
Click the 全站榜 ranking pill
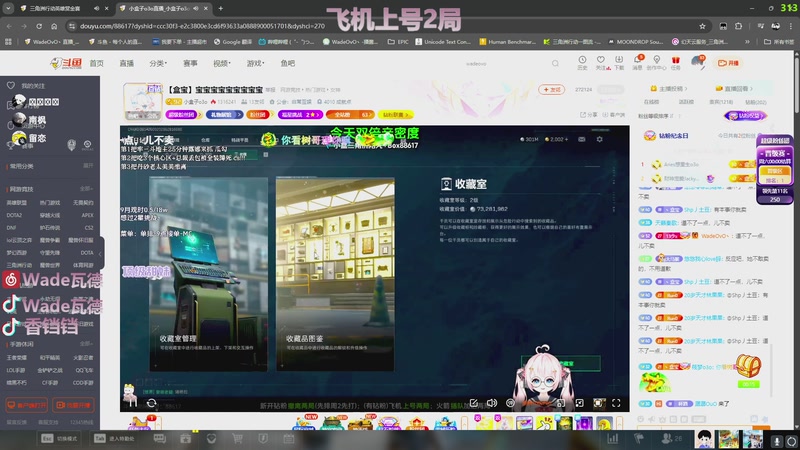pos(350,115)
